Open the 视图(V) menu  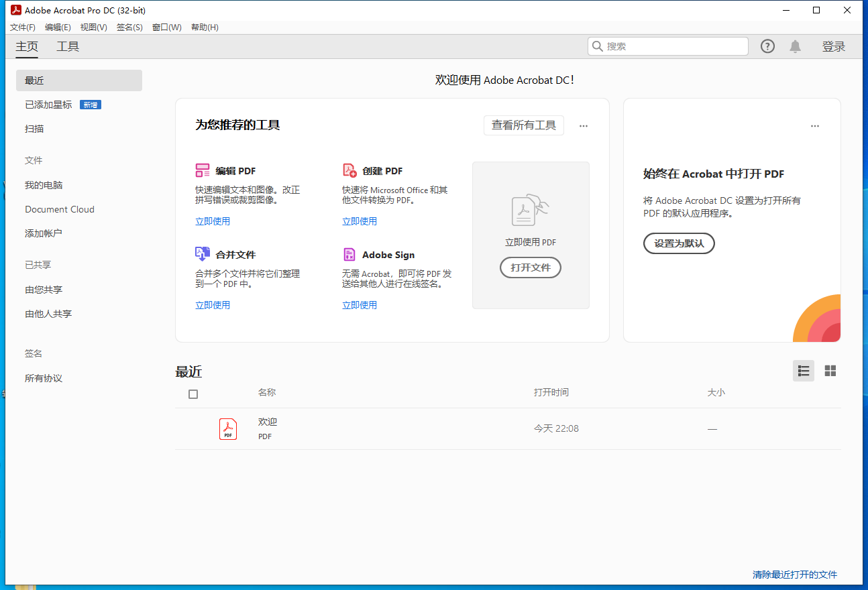[93, 27]
